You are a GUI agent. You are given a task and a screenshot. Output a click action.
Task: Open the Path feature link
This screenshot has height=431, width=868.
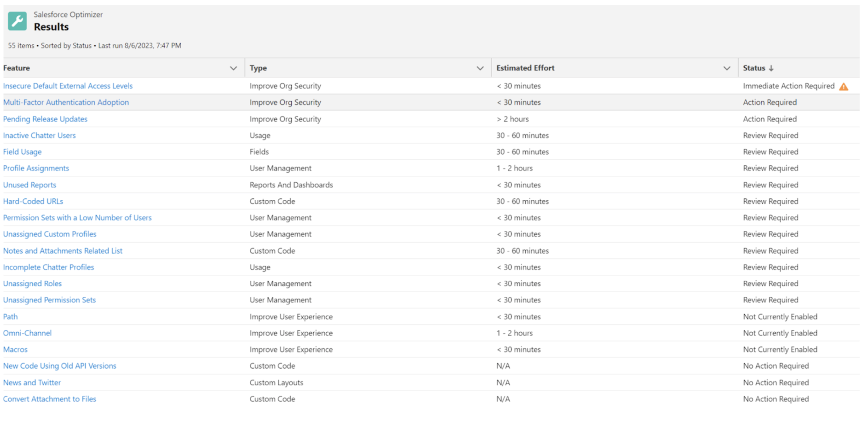10,316
